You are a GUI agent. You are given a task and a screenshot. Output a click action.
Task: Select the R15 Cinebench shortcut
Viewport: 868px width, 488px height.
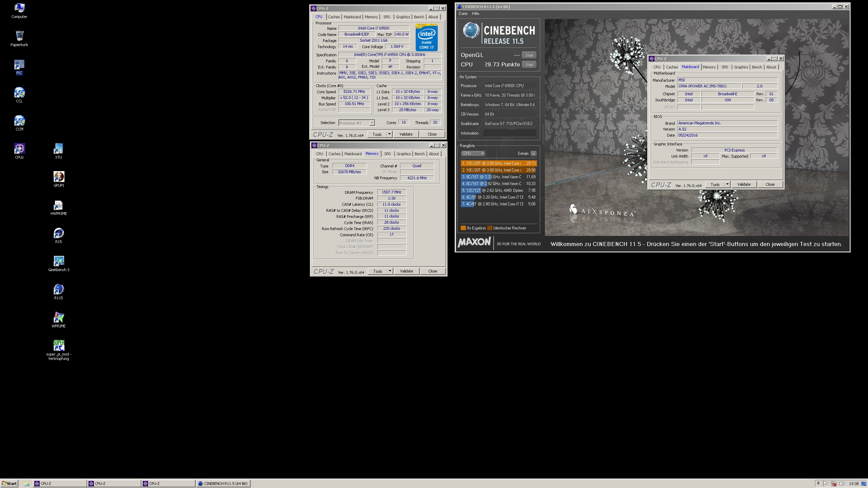coord(59,236)
